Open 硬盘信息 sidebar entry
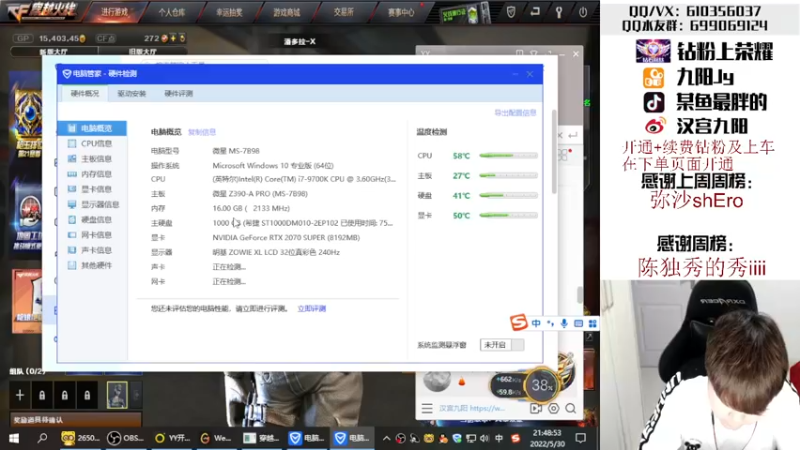 (x=91, y=220)
